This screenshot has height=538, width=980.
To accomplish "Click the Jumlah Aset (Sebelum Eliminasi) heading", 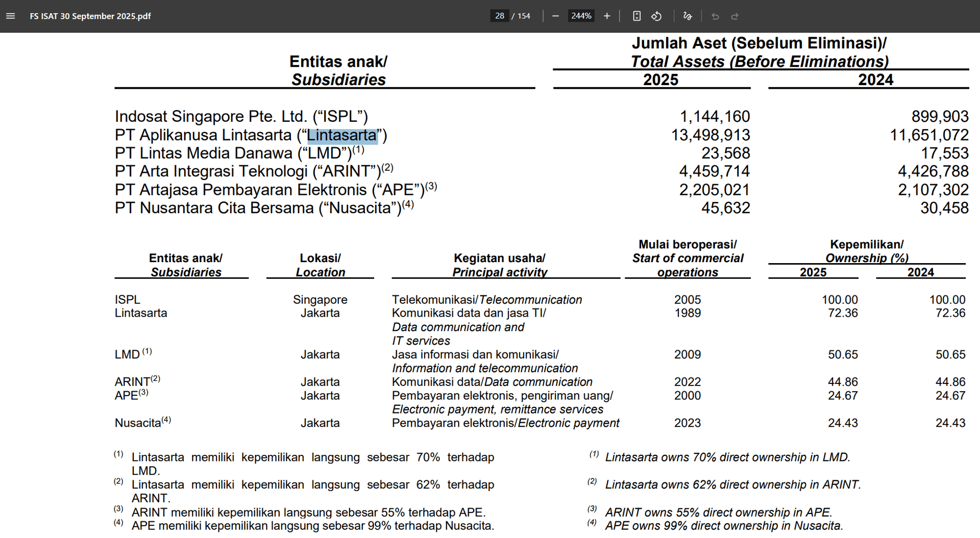I will [x=759, y=43].
